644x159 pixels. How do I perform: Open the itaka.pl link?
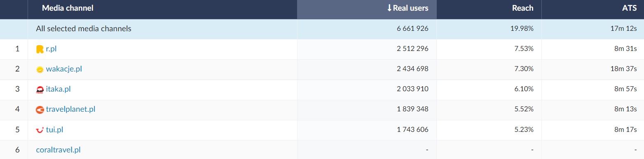pos(59,89)
